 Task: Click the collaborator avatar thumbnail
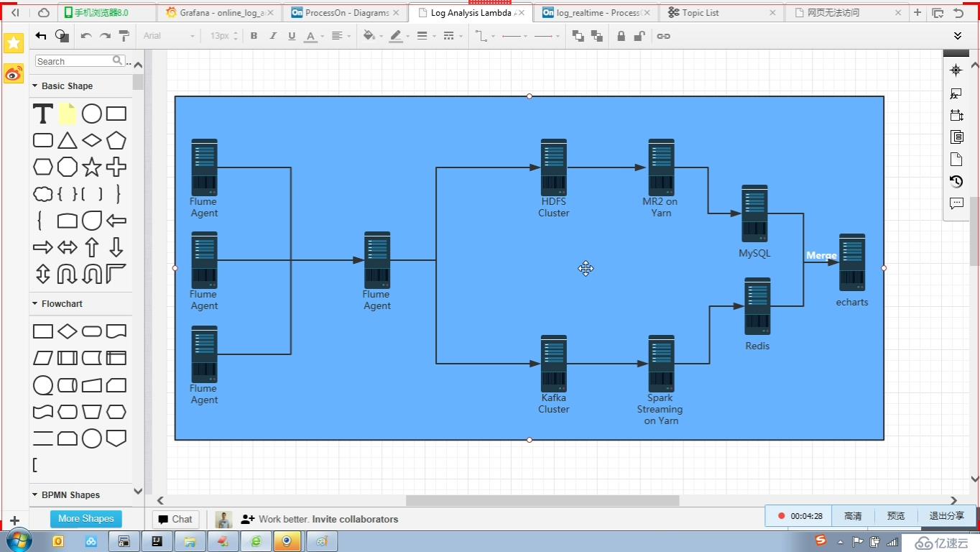(x=224, y=519)
